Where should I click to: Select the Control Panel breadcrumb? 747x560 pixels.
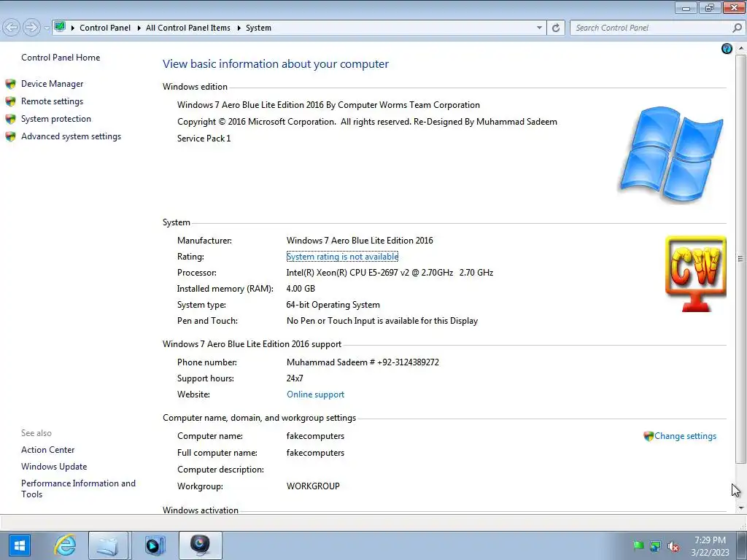pos(105,28)
